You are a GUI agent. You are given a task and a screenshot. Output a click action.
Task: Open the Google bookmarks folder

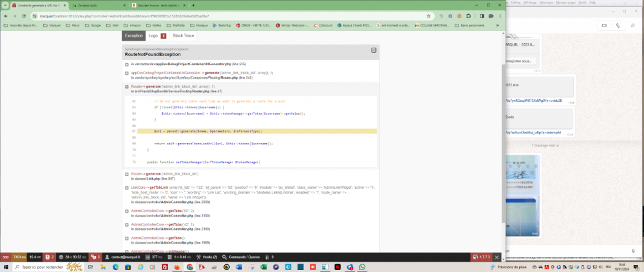click(x=93, y=26)
